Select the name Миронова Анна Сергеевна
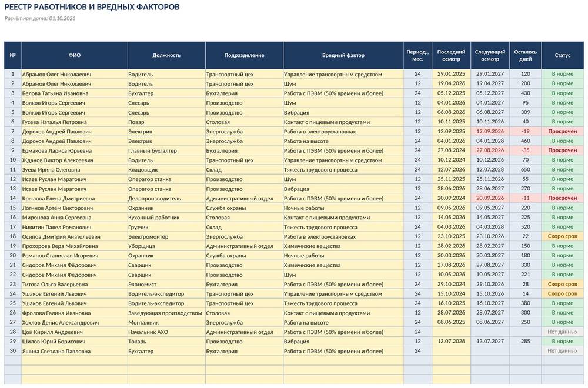The image size is (588, 388). pyautogui.click(x=56, y=218)
